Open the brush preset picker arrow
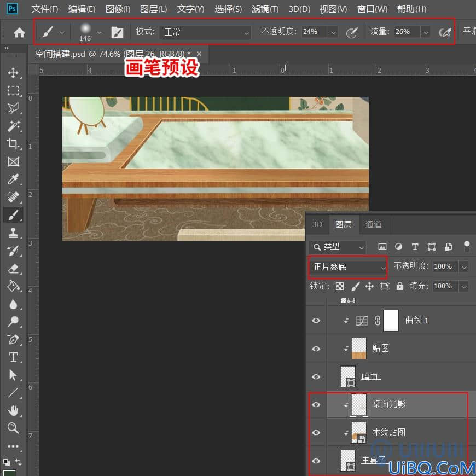Screen dimensions: 476x476 coord(99,32)
